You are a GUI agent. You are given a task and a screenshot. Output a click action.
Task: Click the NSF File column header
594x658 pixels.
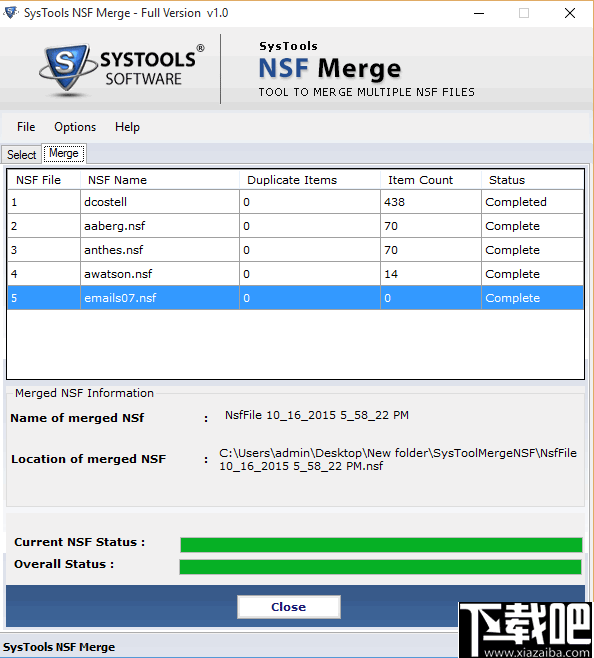(x=44, y=180)
